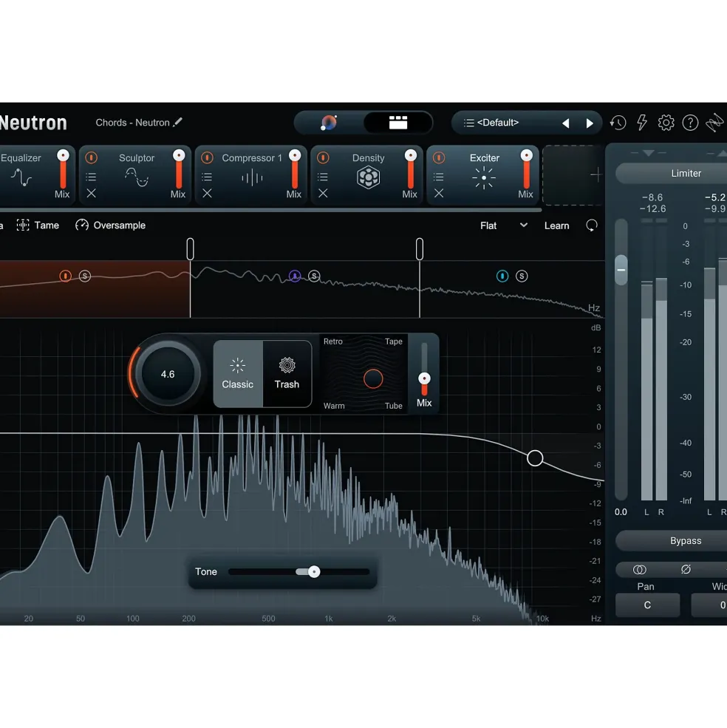Remove the Sculptor module with its X

point(91,193)
